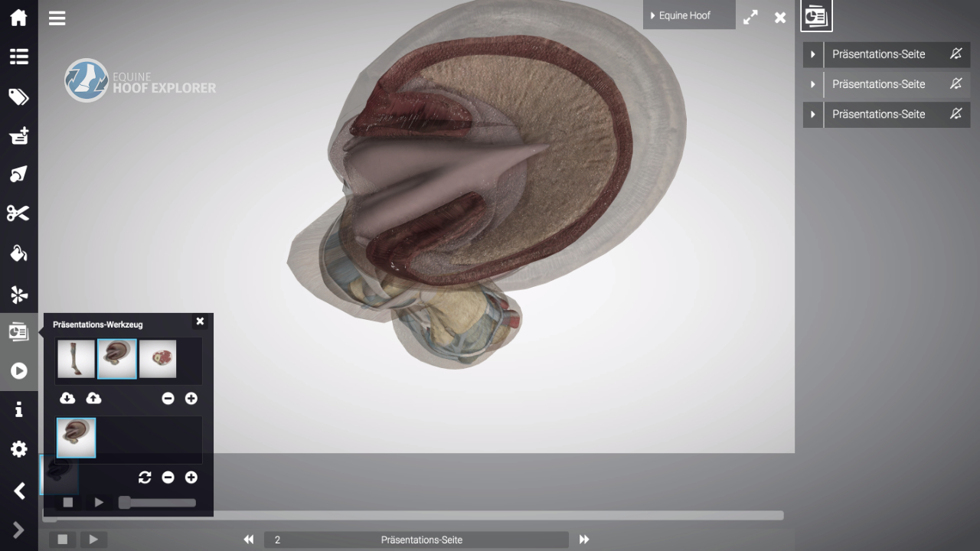Image resolution: width=980 pixels, height=551 pixels.
Task: Expand the second Präsentations-Seite entry arrow
Action: [x=813, y=84]
